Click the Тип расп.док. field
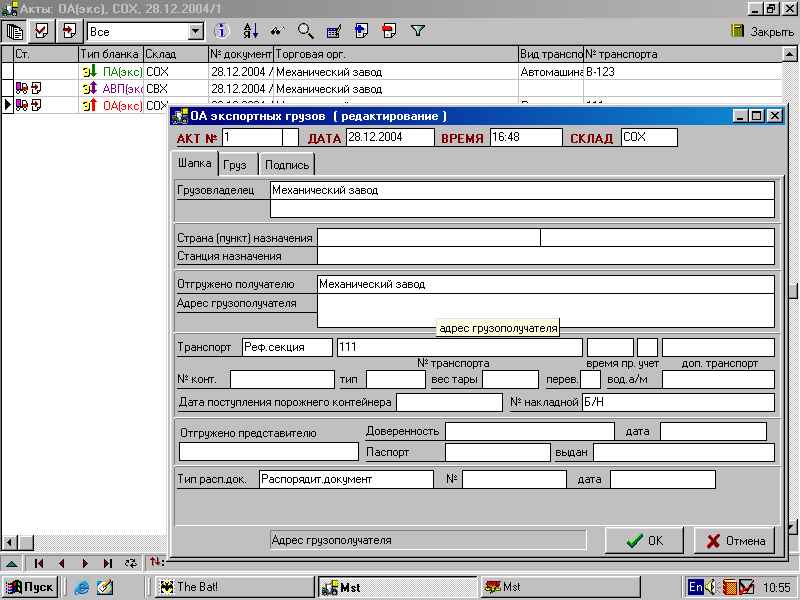Screen dimensions: 800x600 [x=346, y=479]
